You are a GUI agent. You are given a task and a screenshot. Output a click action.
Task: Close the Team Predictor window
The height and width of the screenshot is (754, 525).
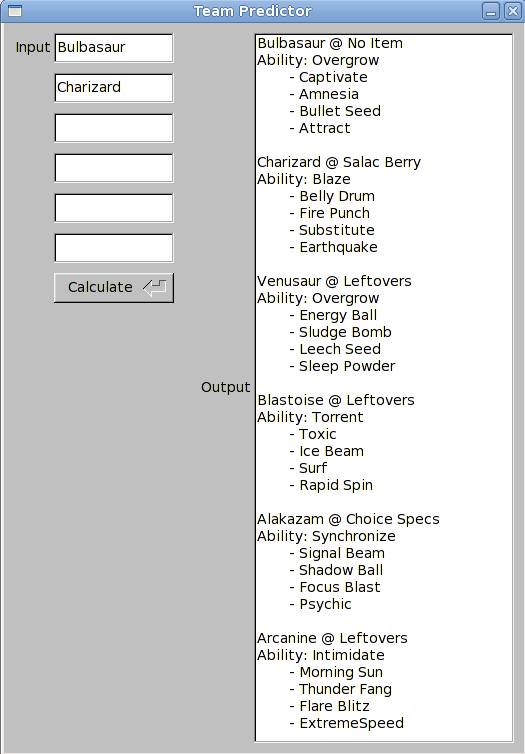(x=512, y=11)
